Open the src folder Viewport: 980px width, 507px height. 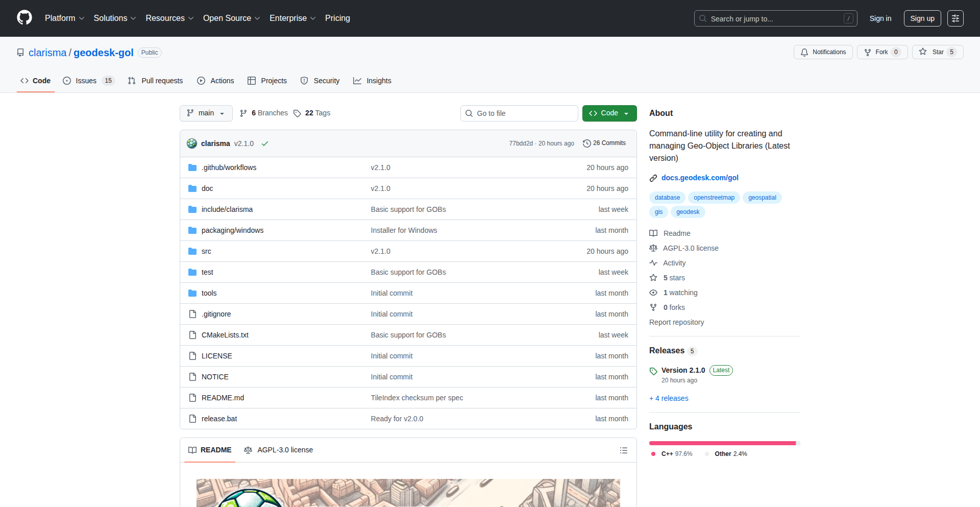coord(206,251)
